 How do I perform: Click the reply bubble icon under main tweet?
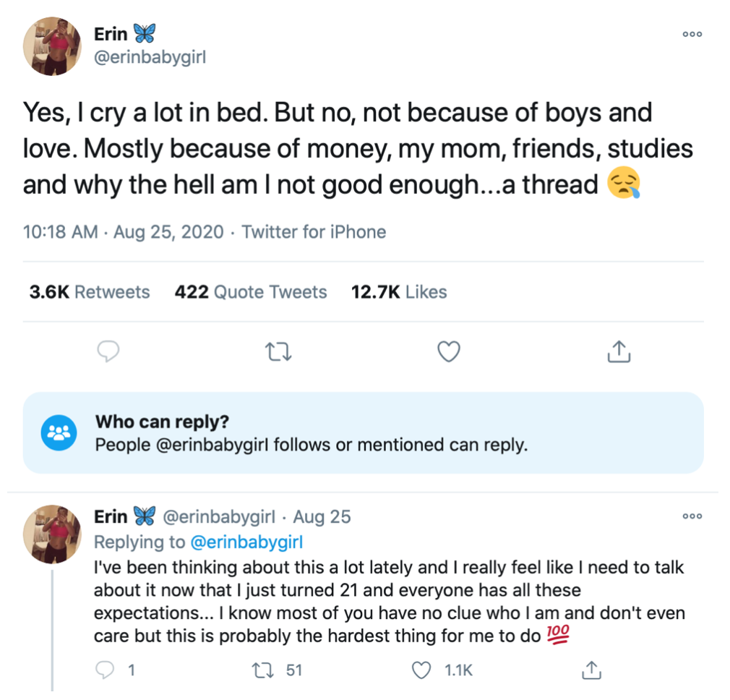(108, 351)
